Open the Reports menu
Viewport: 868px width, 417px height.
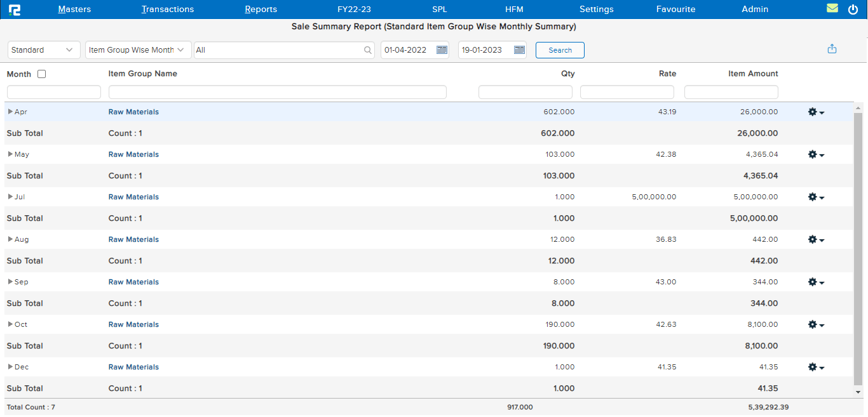[x=261, y=10]
